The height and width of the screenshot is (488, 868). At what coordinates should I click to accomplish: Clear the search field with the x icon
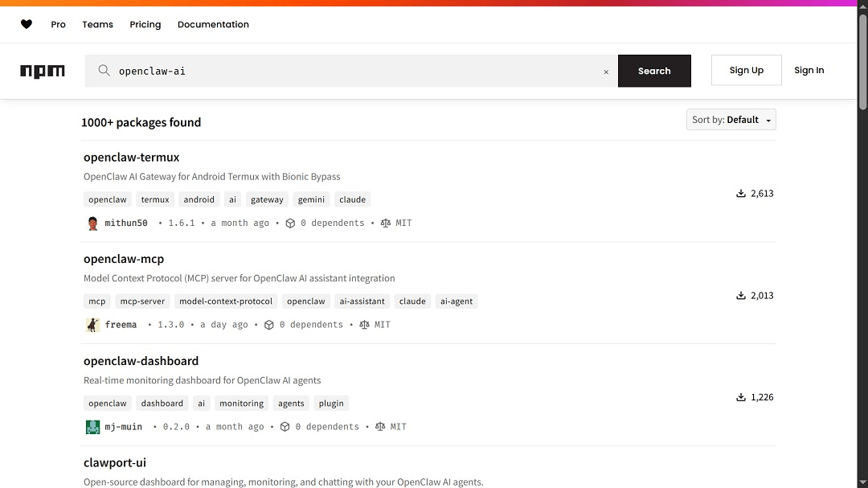coord(606,71)
